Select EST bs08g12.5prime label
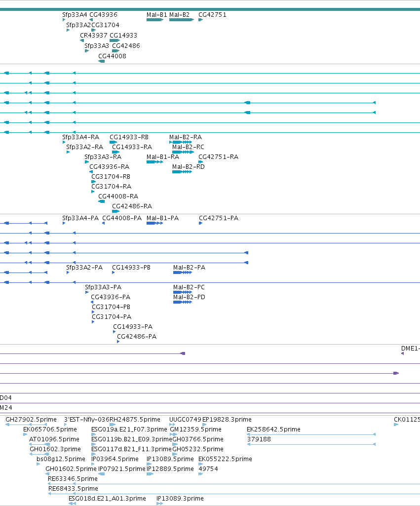Image resolution: width=420 pixels, height=506 pixels. pos(61,459)
